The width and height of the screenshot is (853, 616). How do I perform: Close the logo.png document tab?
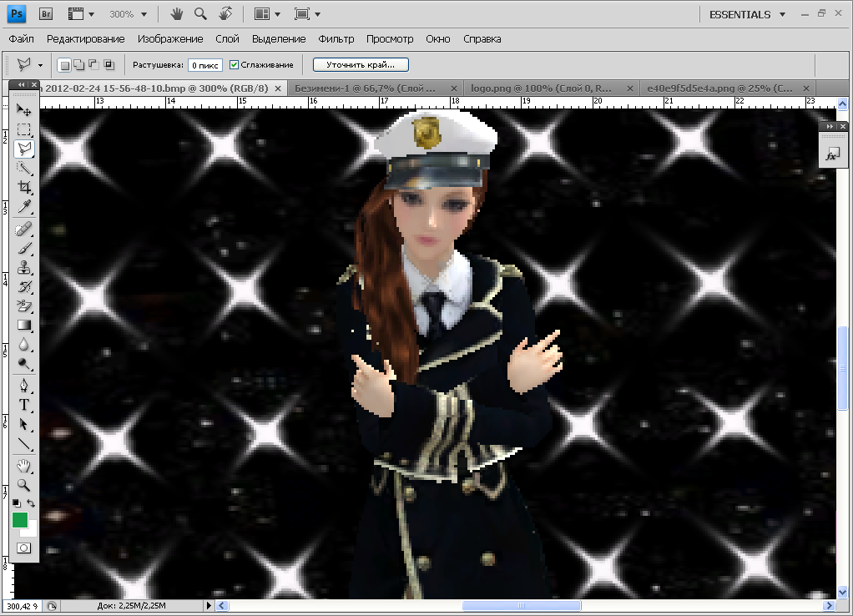[630, 88]
